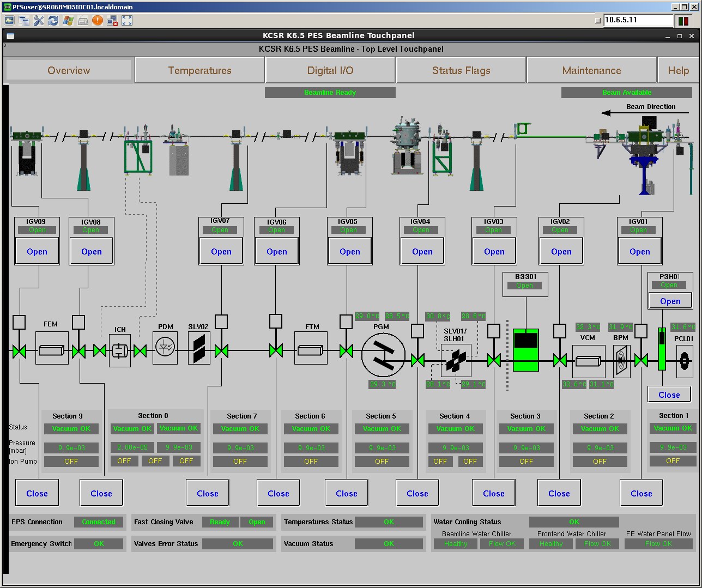This screenshot has height=588, width=702.
Task: Tick the checkbox beside the IP address field
Action: click(597, 21)
